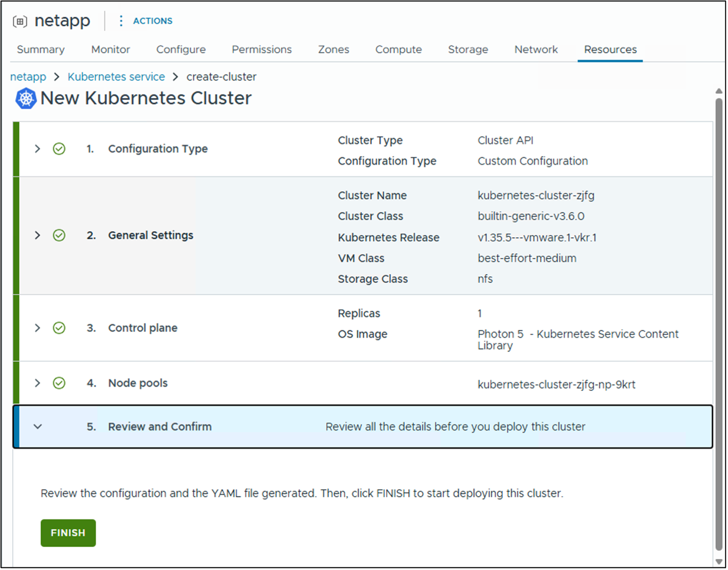
Task: Collapse the Review and Confirm step
Action: [37, 426]
